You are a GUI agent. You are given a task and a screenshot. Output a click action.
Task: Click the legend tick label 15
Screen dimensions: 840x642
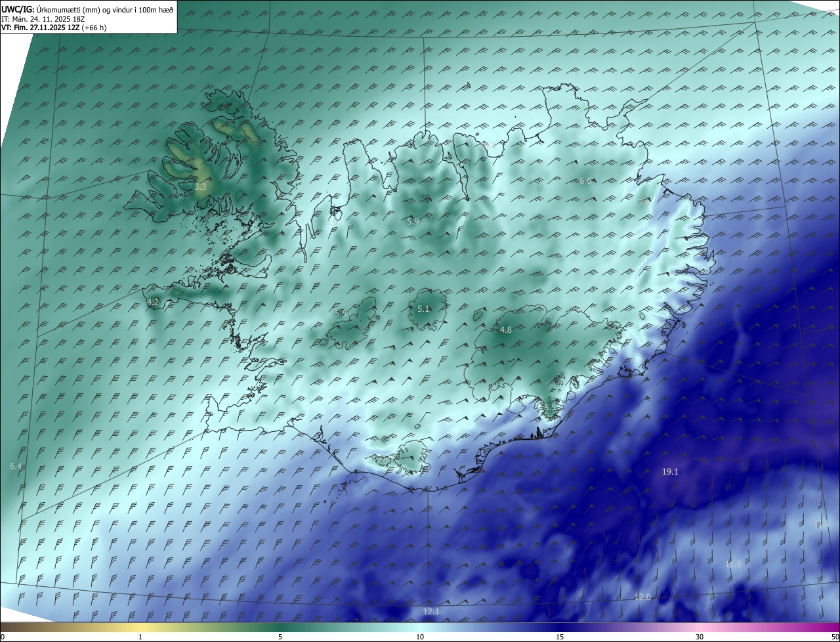(560, 637)
